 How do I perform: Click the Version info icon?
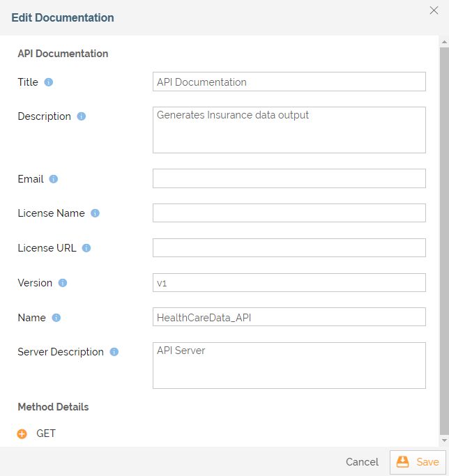[x=63, y=283]
